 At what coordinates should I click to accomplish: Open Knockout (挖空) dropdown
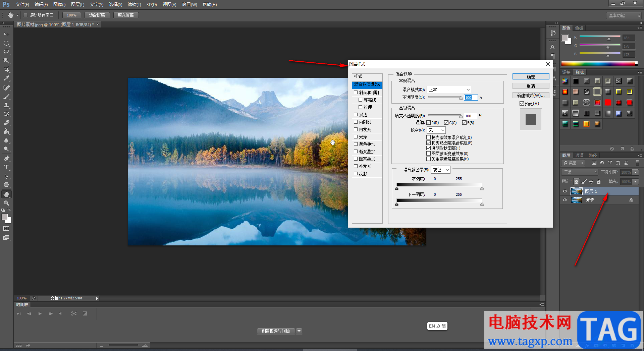[436, 130]
